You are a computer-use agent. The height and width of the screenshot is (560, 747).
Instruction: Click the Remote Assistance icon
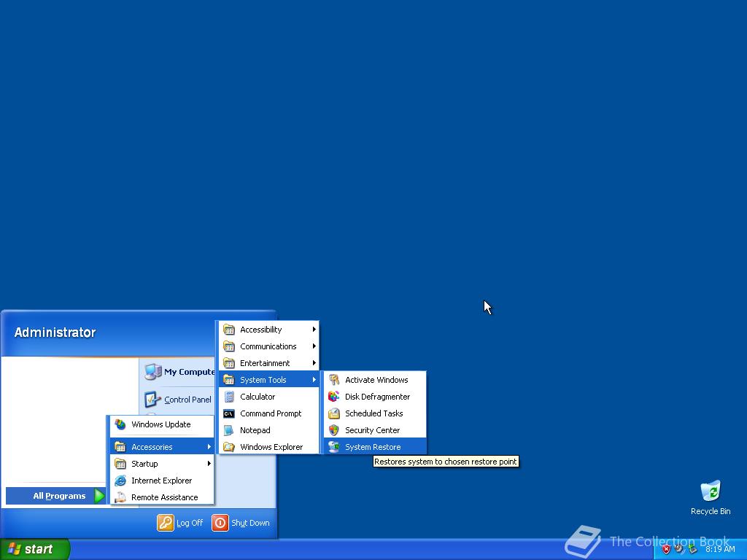pos(120,497)
